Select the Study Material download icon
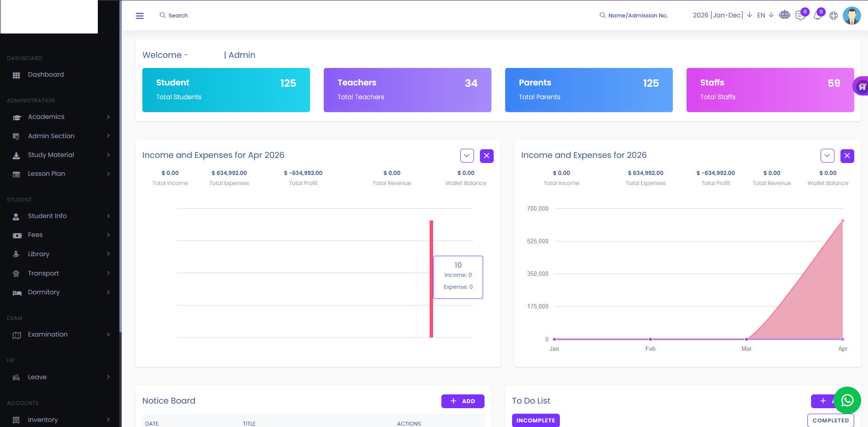The height and width of the screenshot is (427, 868). [17, 155]
